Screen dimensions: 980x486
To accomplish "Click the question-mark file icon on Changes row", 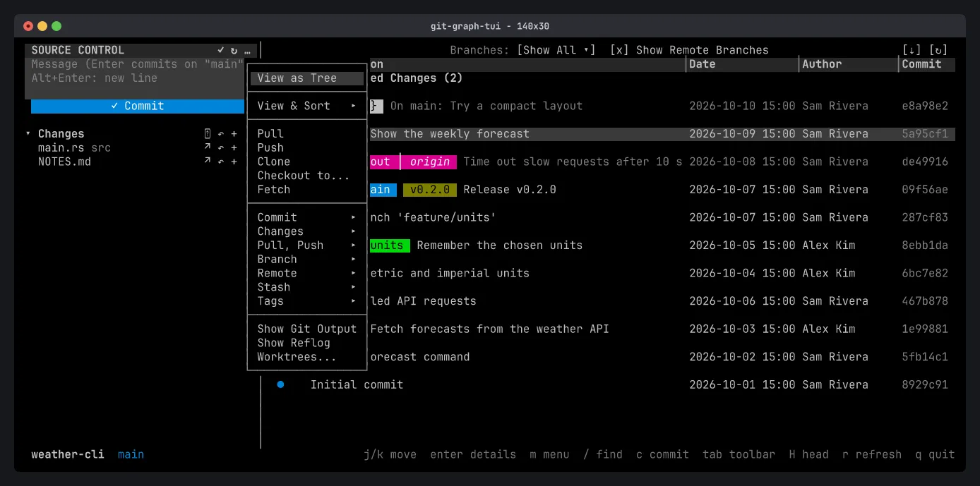I will coord(207,134).
